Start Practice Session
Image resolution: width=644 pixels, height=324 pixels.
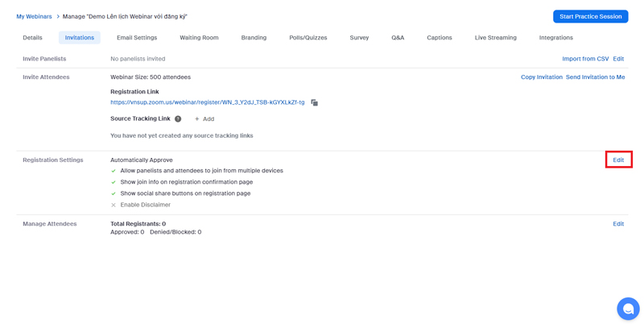590,16
